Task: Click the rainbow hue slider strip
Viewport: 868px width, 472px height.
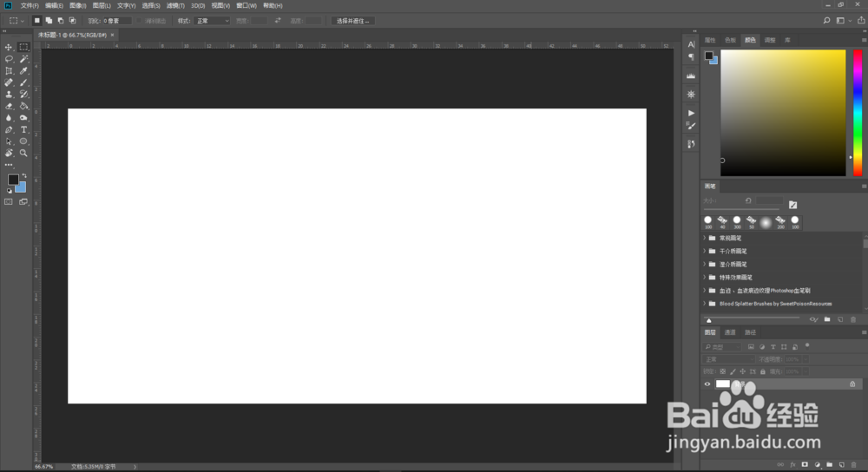Action: [x=858, y=113]
